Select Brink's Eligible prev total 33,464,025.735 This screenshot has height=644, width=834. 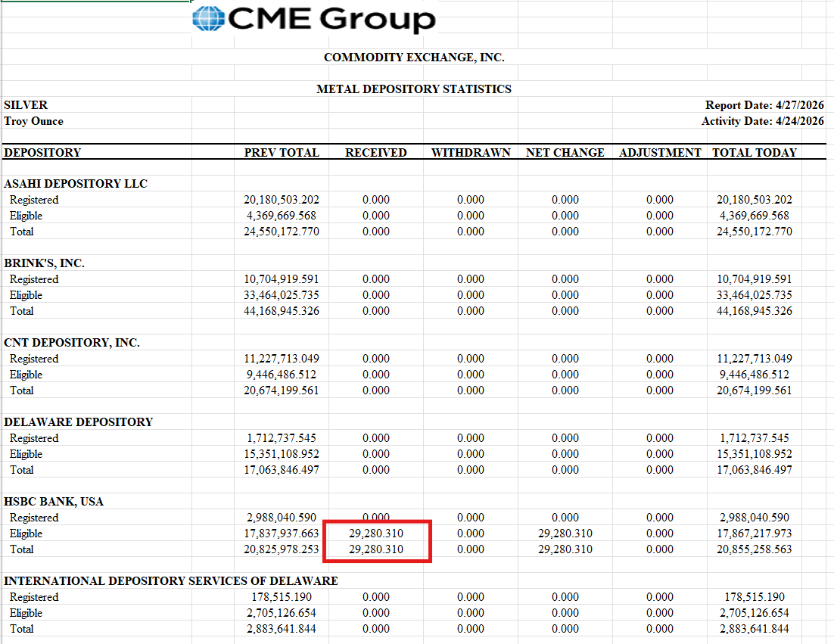(282, 295)
